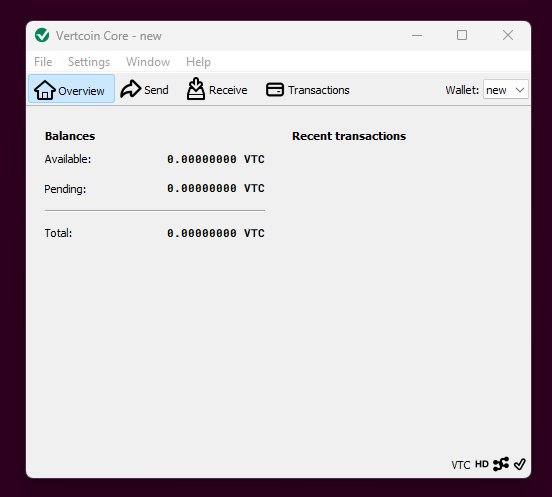Click the VTC unit selector in status bar
The width and height of the screenshot is (552, 497).
click(x=460, y=465)
